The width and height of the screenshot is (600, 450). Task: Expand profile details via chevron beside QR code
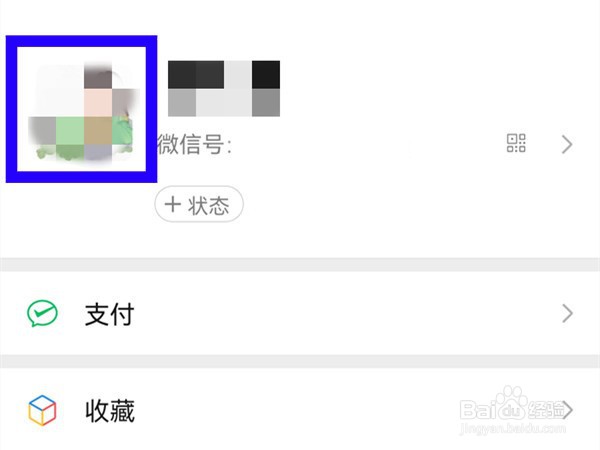point(567,144)
